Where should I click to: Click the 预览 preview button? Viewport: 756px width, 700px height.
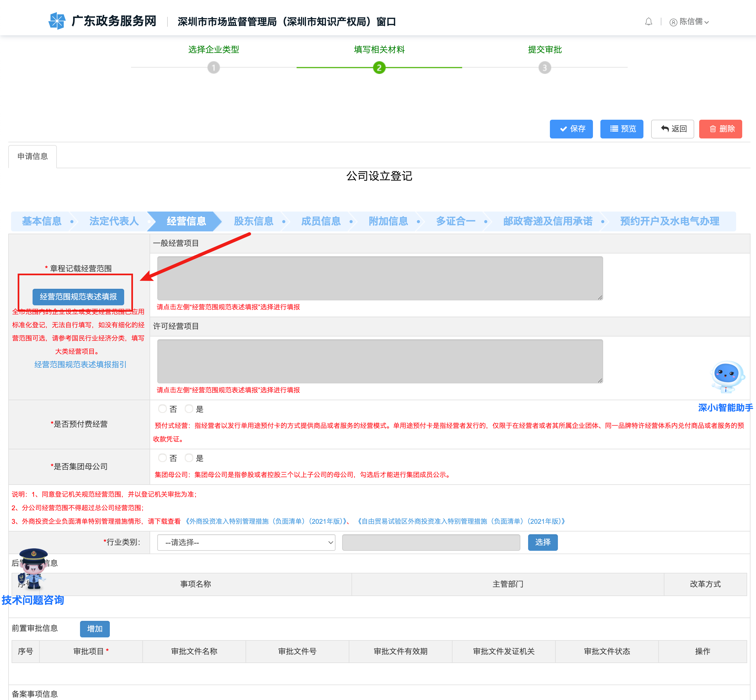click(x=621, y=129)
